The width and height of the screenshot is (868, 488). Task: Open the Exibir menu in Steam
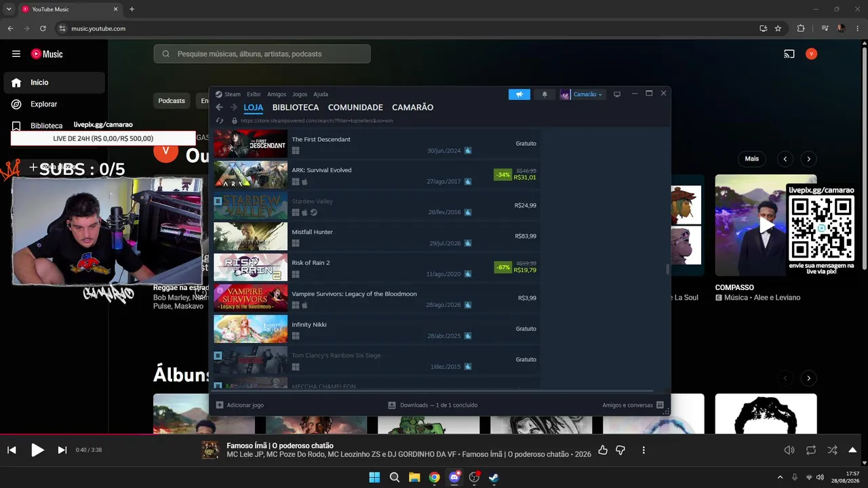(x=254, y=94)
